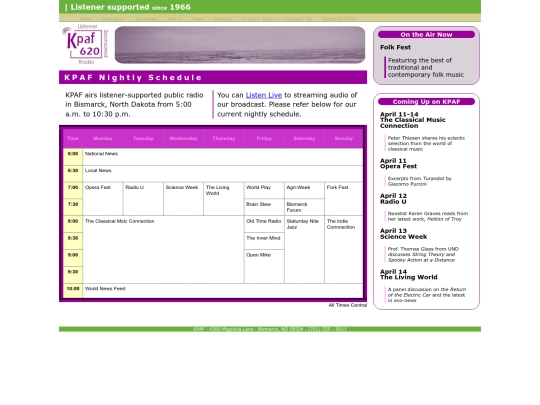Click the Monday column header

coord(103,138)
